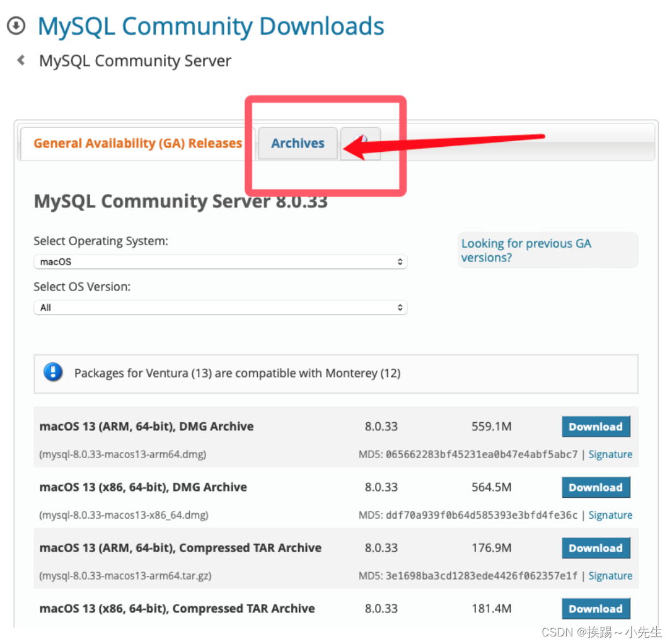Click the file name mysql-8.0.33-macos13-arm64.tar.gz
Image resolution: width=672 pixels, height=644 pixels.
click(125, 576)
